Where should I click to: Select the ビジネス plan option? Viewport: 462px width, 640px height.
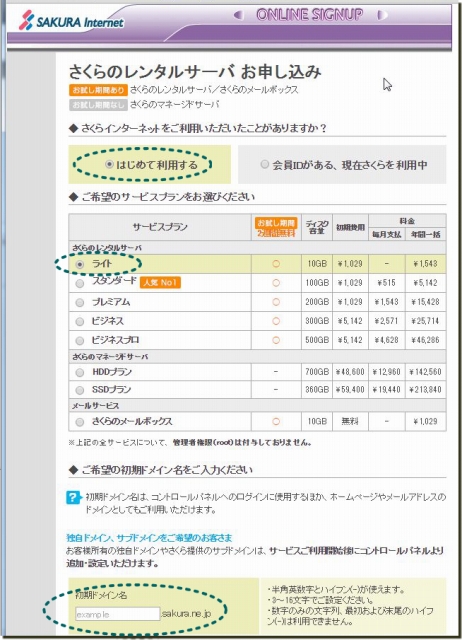point(80,322)
